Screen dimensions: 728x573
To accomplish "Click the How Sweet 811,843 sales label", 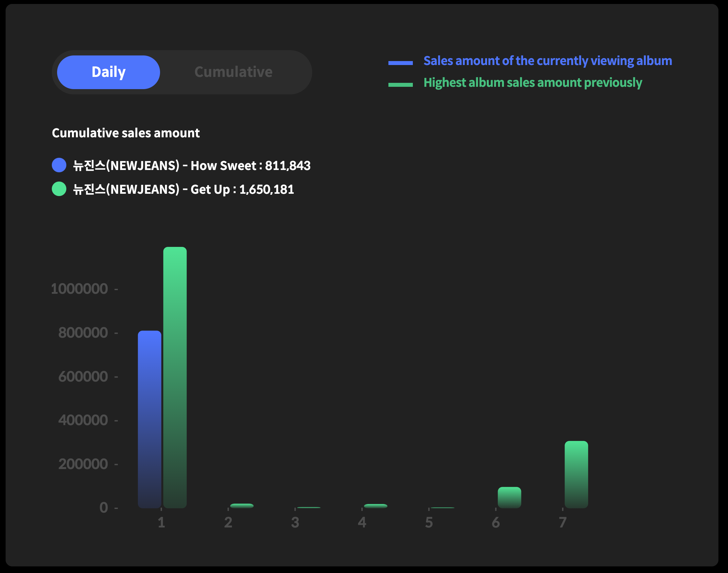I will (x=192, y=165).
